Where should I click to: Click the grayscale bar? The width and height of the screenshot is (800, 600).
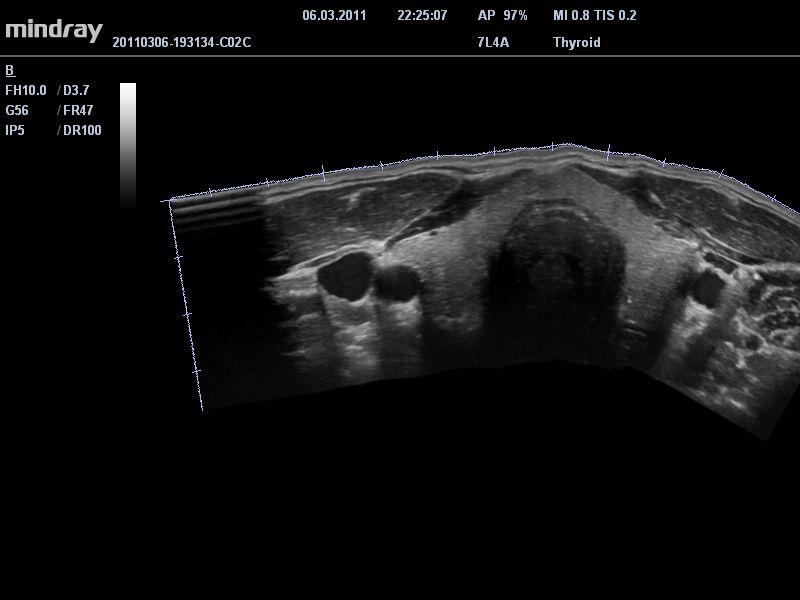(x=128, y=143)
